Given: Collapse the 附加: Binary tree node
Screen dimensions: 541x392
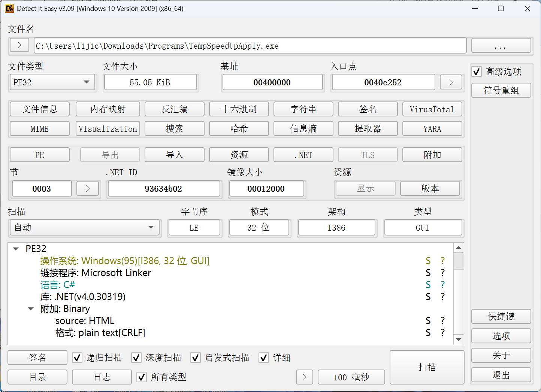Looking at the screenshot, I should (x=31, y=309).
